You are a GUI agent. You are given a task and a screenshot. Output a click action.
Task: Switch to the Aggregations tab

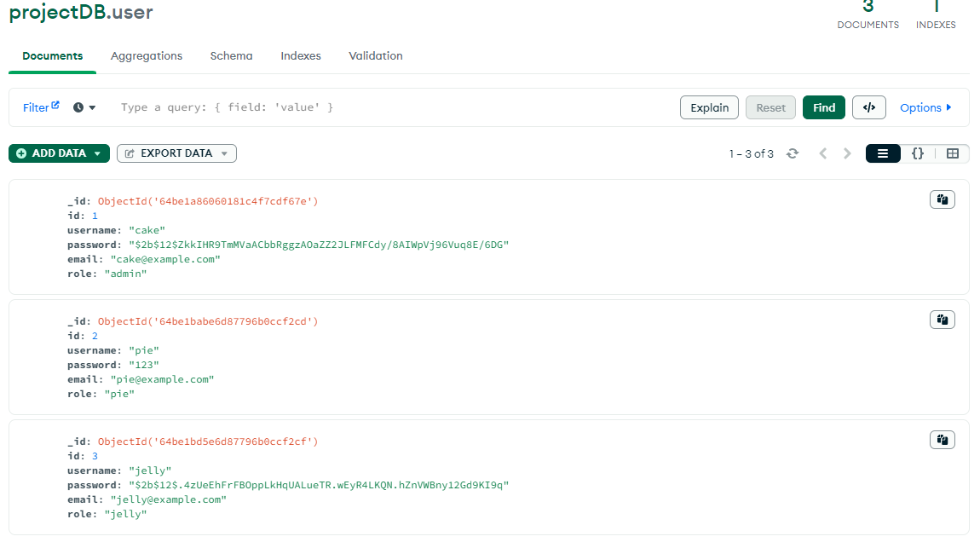147,56
